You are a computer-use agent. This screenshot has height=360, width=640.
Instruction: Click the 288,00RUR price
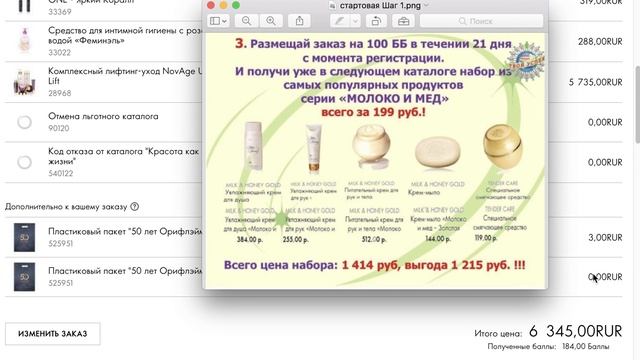click(600, 42)
